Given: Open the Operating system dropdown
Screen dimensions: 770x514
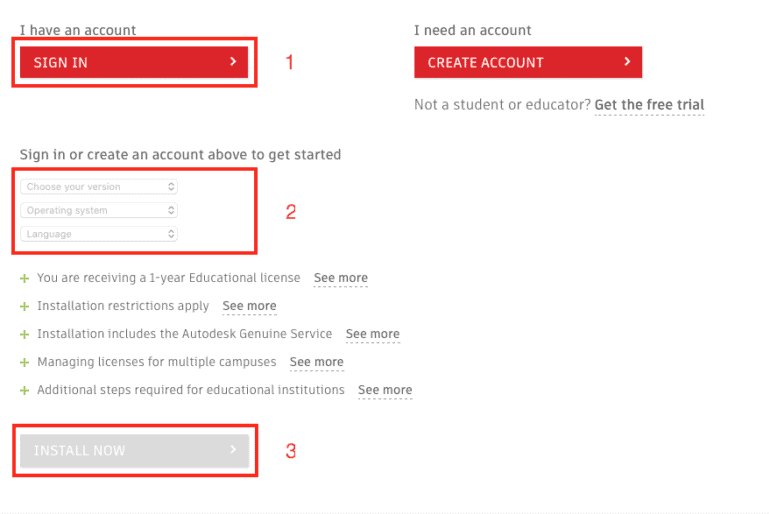Looking at the screenshot, I should (x=99, y=210).
